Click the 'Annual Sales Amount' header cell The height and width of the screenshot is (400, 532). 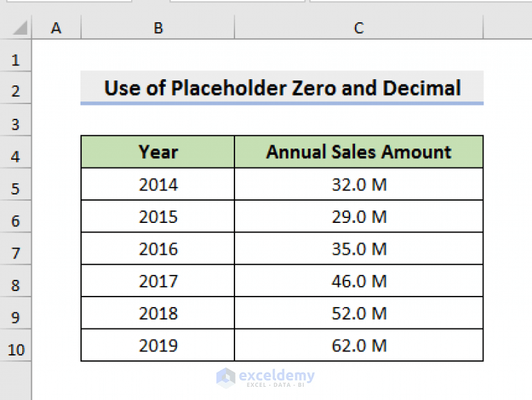359,152
